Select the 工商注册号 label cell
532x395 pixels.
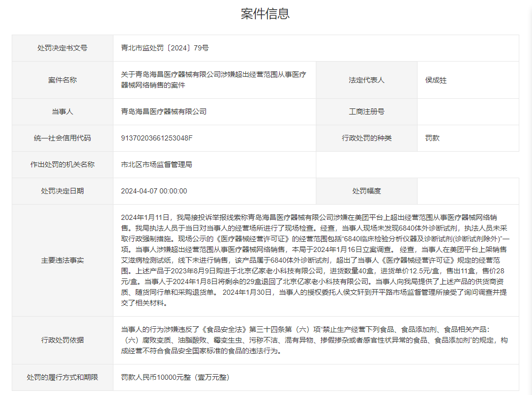(366, 111)
